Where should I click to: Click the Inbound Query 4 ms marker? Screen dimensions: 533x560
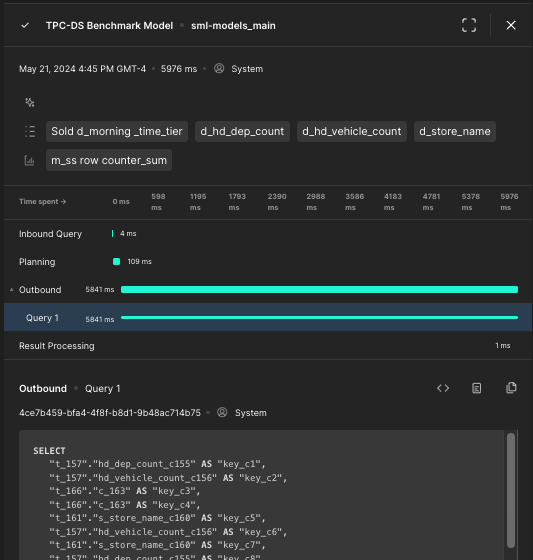point(113,234)
